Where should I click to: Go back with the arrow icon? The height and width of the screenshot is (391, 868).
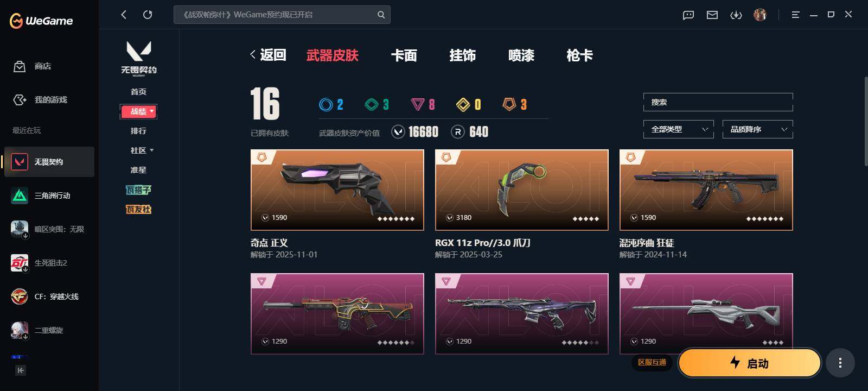click(124, 15)
